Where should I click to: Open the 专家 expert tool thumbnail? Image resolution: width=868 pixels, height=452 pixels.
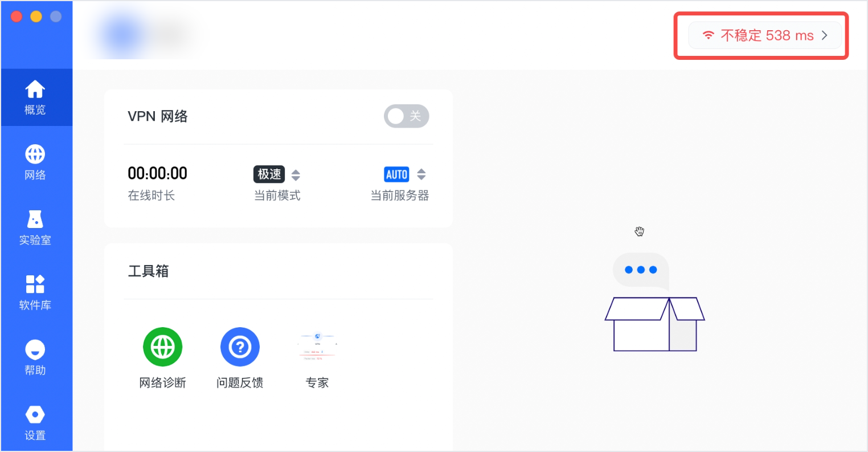317,358
